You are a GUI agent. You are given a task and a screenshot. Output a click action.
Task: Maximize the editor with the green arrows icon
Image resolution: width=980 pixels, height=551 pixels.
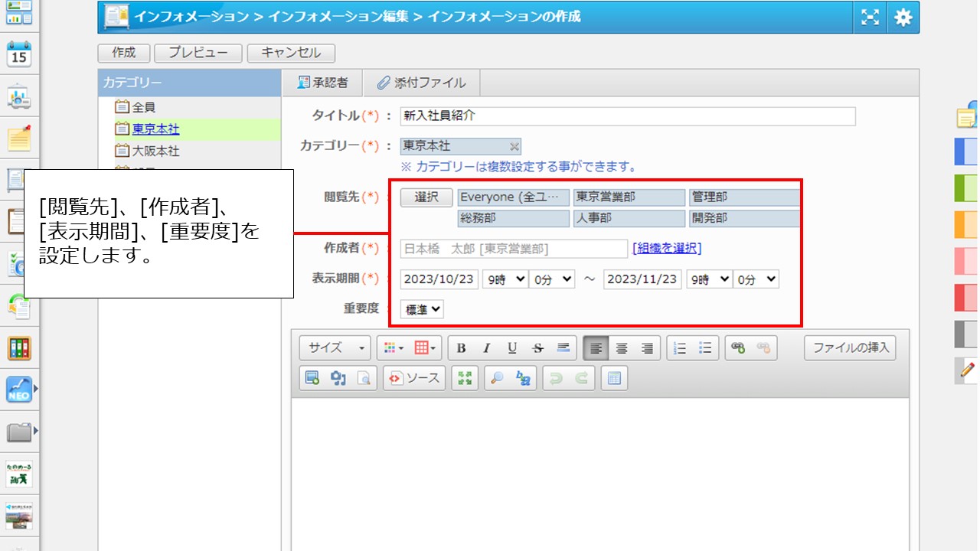pyautogui.click(x=465, y=378)
